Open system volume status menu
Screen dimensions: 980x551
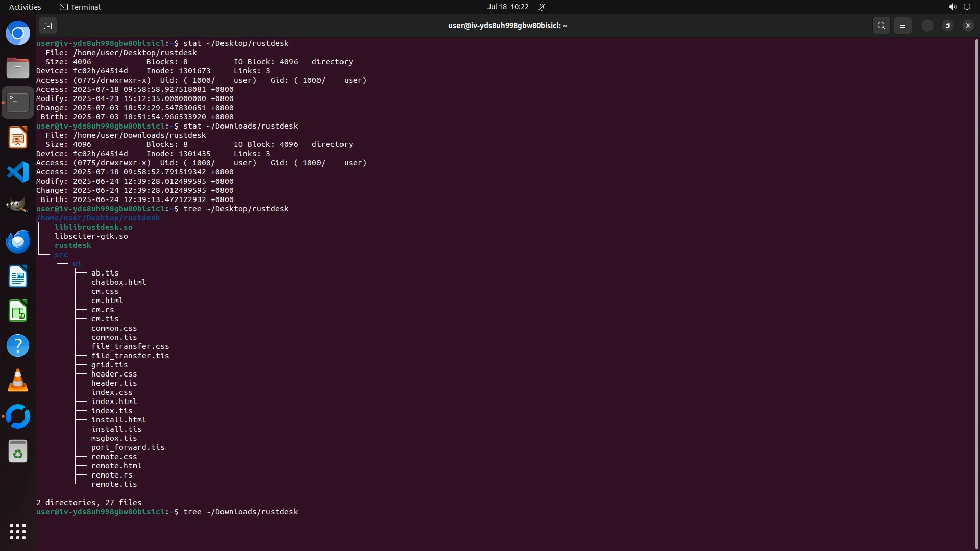(952, 7)
